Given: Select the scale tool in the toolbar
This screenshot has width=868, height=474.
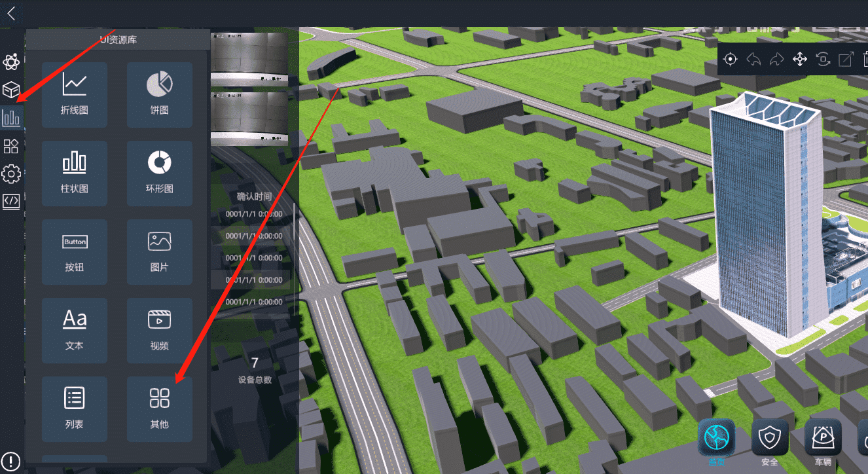Looking at the screenshot, I should pyautogui.click(x=846, y=60).
